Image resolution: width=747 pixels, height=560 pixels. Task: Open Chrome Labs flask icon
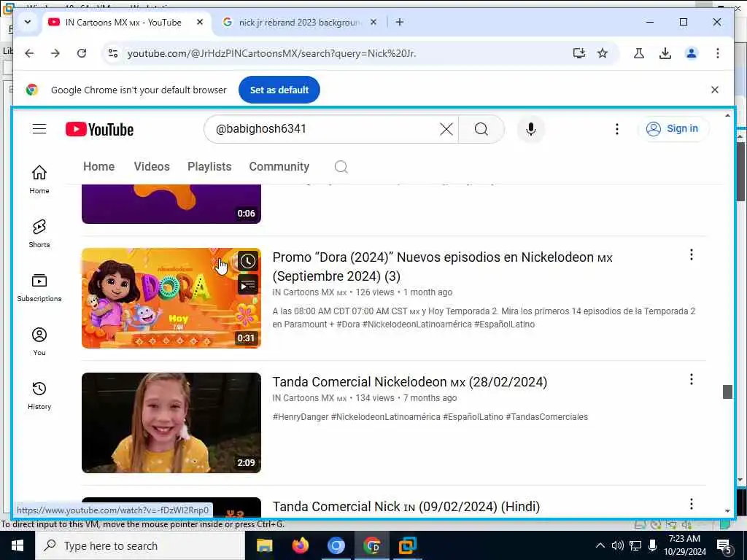click(639, 53)
